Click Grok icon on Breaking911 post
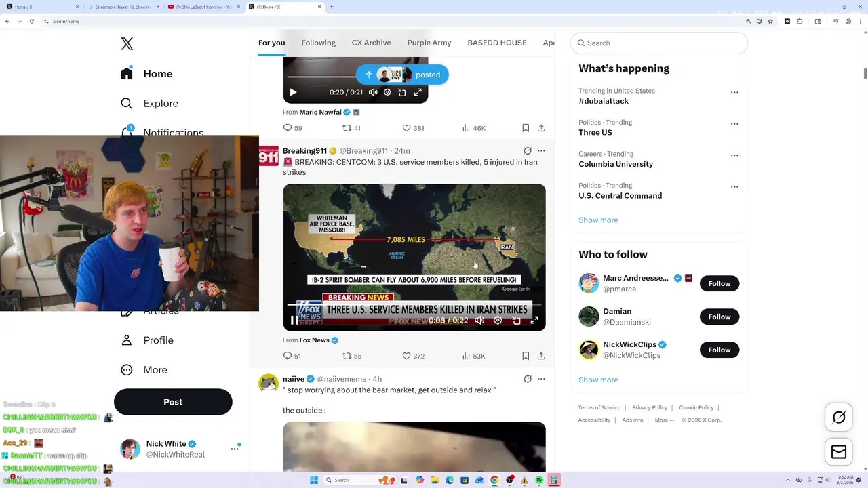 coord(528,151)
